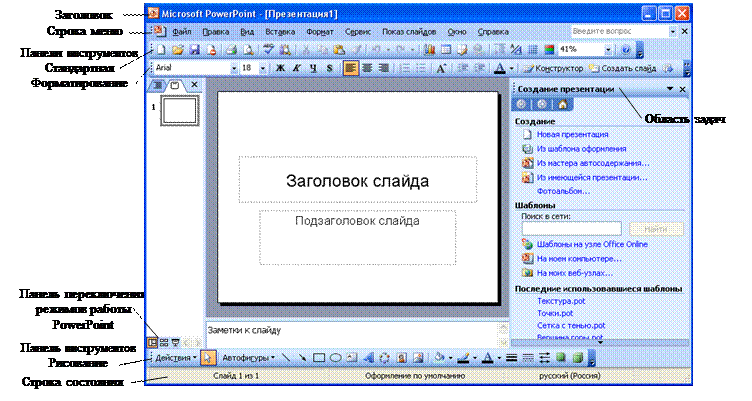
Task: Switch to Slide Sorter view icon
Action: click(x=164, y=342)
